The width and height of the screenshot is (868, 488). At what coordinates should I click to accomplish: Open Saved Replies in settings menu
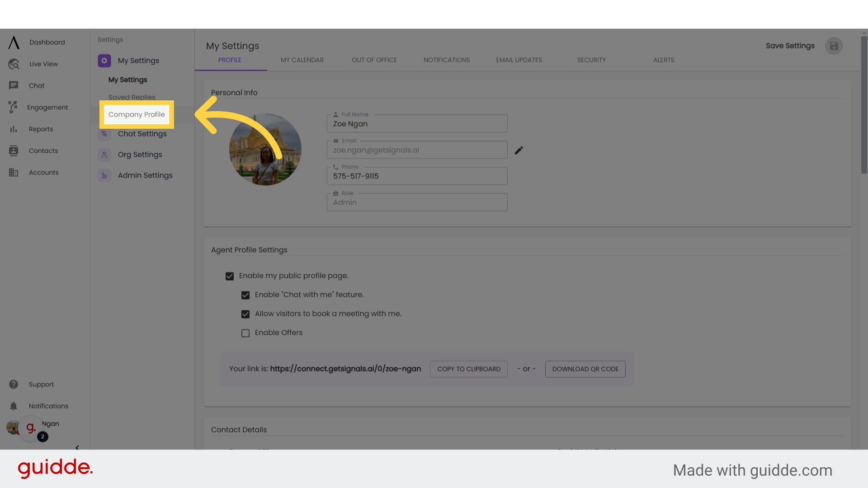pyautogui.click(x=132, y=97)
